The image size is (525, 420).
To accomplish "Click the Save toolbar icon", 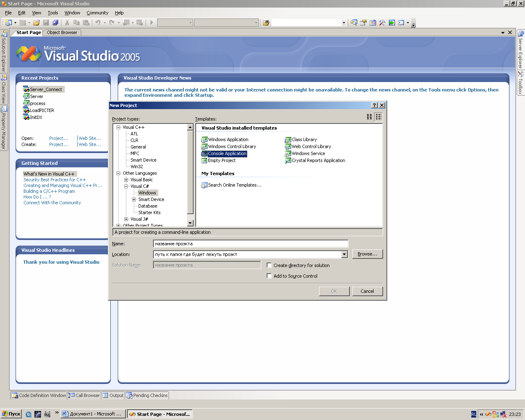I will tap(46, 23).
